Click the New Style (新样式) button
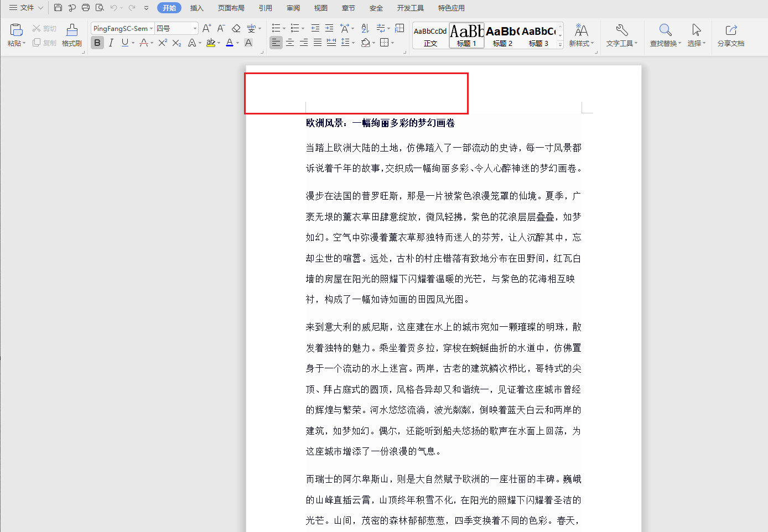The image size is (768, 532). pos(581,34)
